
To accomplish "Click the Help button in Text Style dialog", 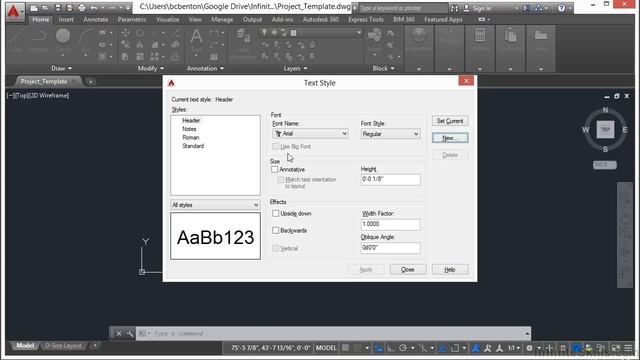I will (x=450, y=269).
